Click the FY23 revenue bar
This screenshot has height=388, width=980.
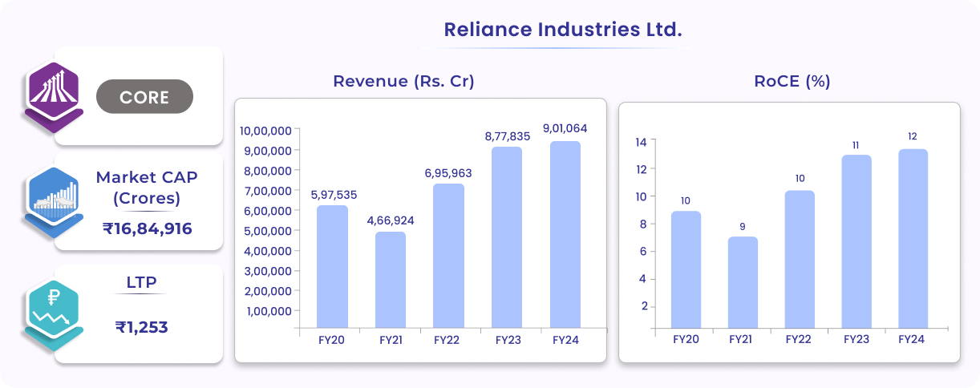coord(508,237)
